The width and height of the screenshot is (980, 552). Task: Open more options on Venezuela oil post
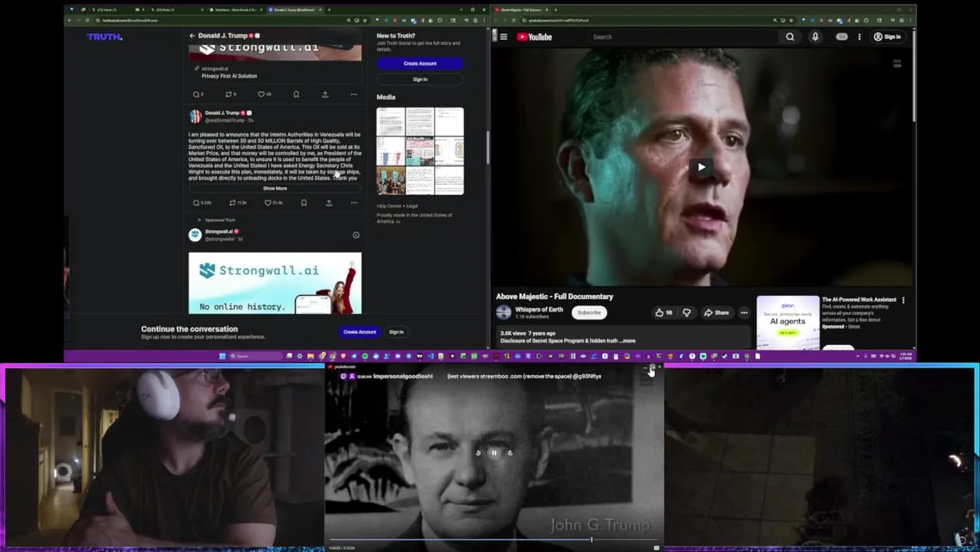[x=354, y=203]
